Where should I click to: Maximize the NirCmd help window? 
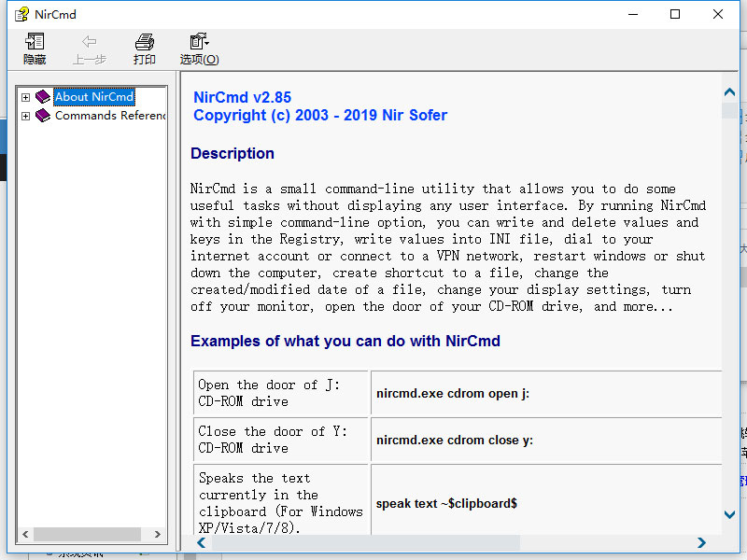point(675,14)
